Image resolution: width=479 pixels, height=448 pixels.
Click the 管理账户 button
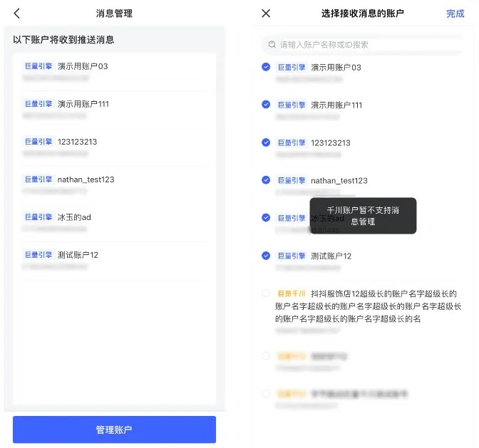[114, 429]
